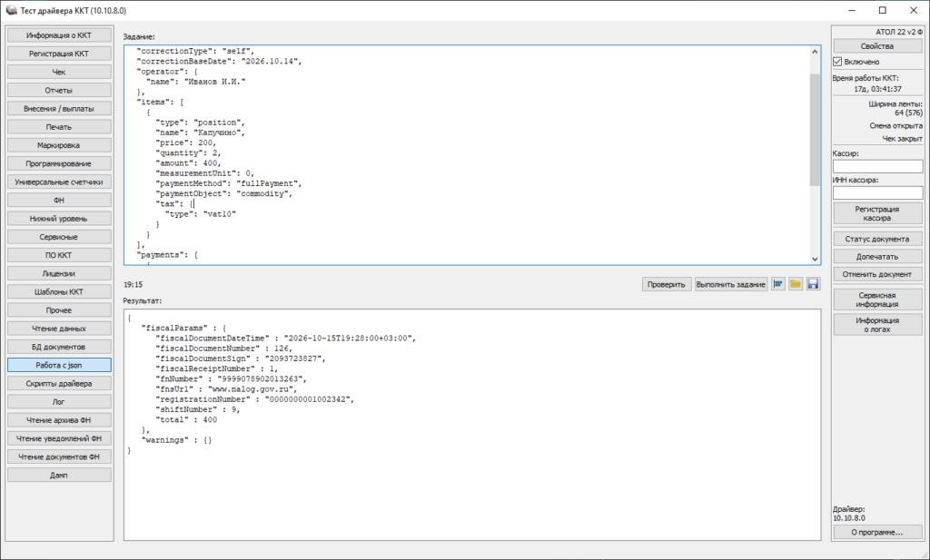Click the task editor scroll down arrow
The image size is (930, 560).
815,259
